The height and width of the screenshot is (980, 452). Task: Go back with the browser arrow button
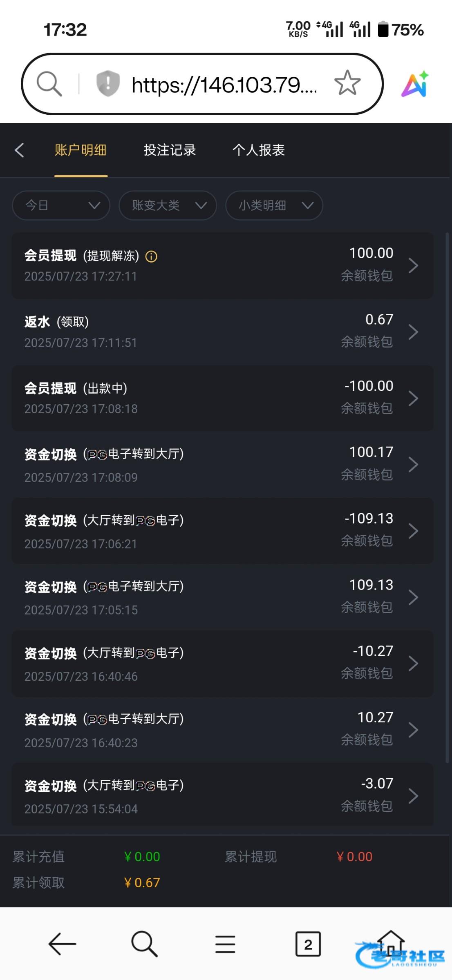62,944
